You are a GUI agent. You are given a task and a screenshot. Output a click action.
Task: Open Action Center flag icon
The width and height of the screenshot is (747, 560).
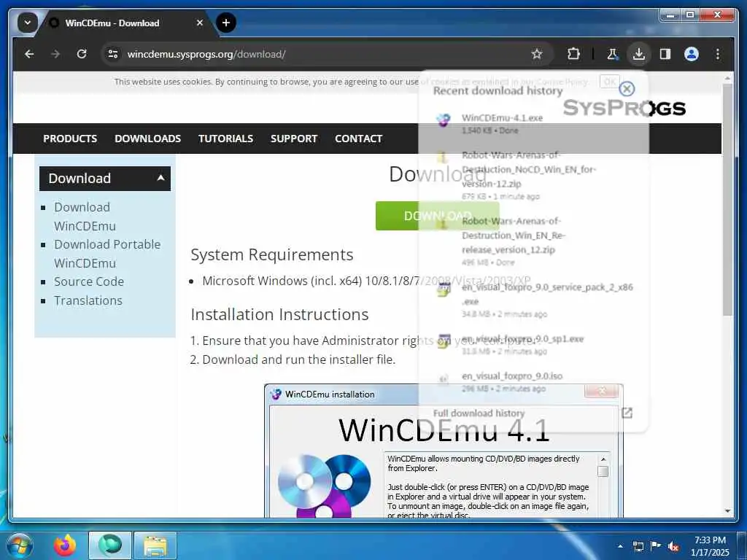point(656,546)
